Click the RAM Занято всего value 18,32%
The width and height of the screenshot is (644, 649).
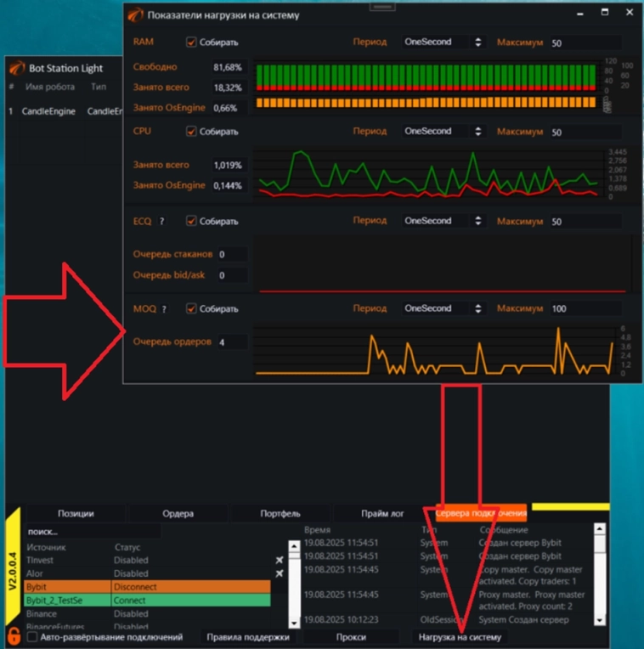click(229, 87)
